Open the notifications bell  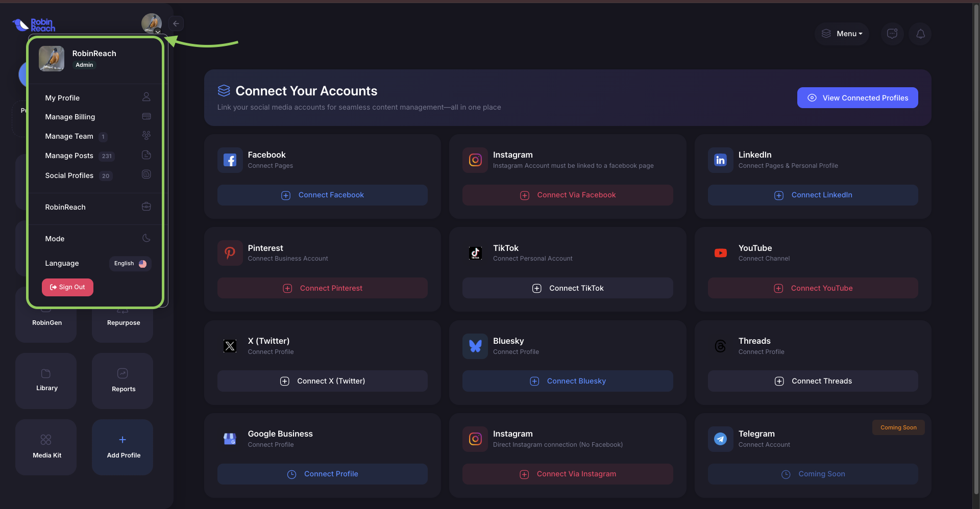click(920, 34)
